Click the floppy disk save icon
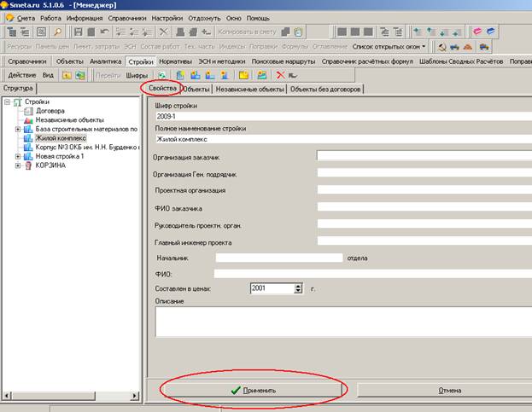The image size is (532, 412). click(79, 32)
